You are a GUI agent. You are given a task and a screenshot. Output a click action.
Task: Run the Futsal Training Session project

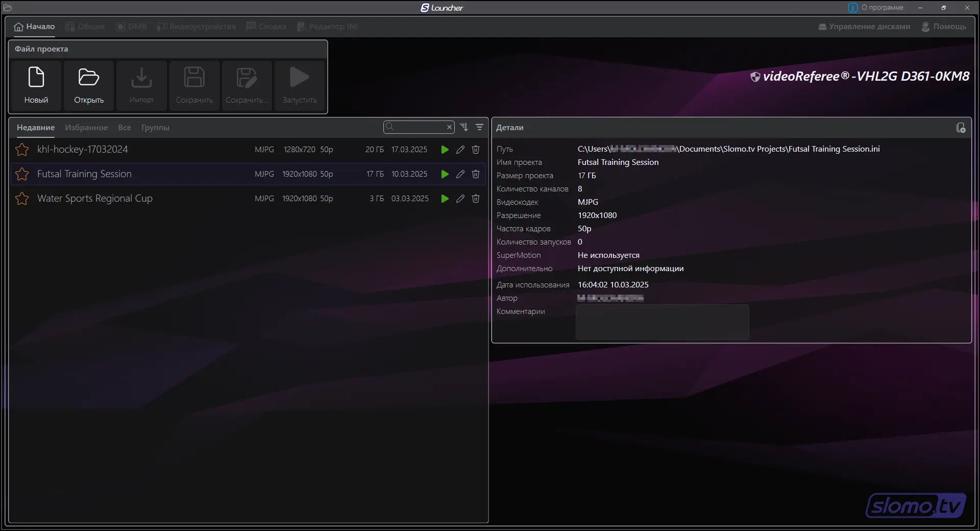(445, 174)
